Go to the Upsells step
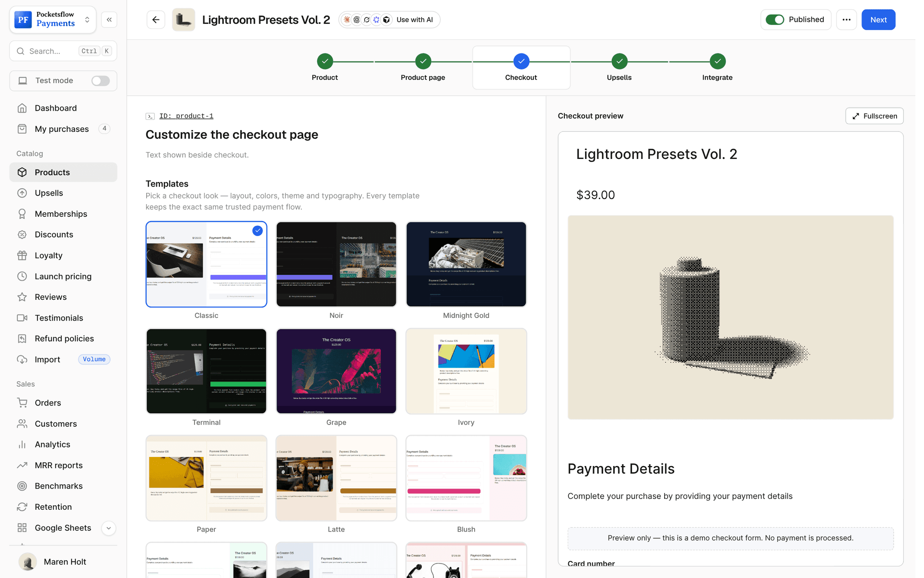924x578 pixels. click(619, 68)
